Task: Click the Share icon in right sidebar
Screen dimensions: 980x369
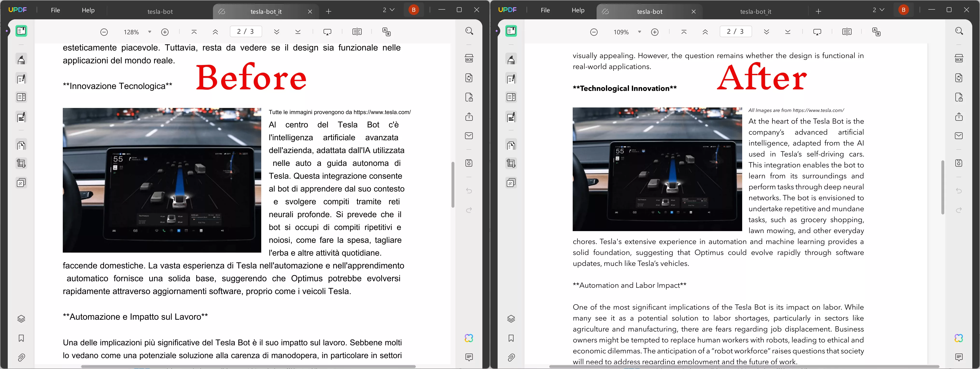Action: coord(469,117)
